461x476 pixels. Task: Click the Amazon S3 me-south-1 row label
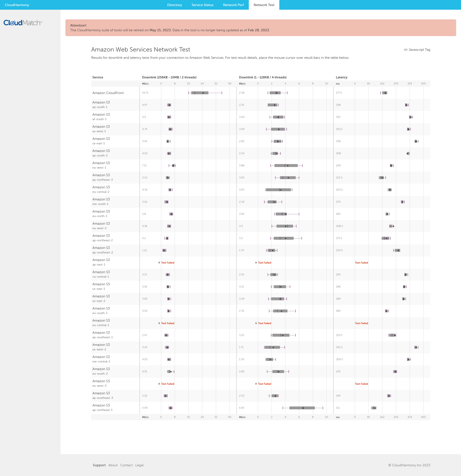click(101, 202)
